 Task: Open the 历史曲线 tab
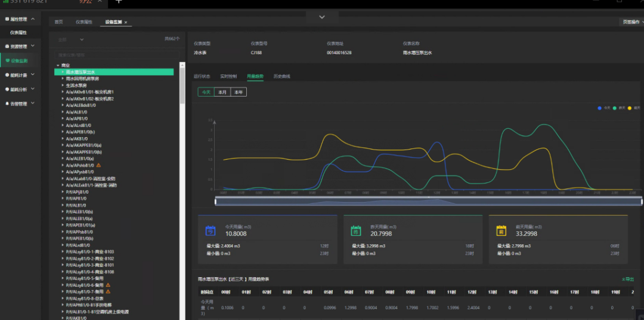pyautogui.click(x=281, y=76)
